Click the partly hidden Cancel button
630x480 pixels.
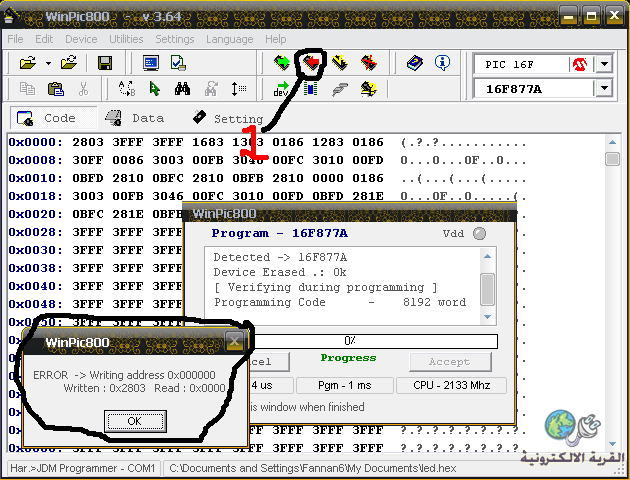[269, 362]
